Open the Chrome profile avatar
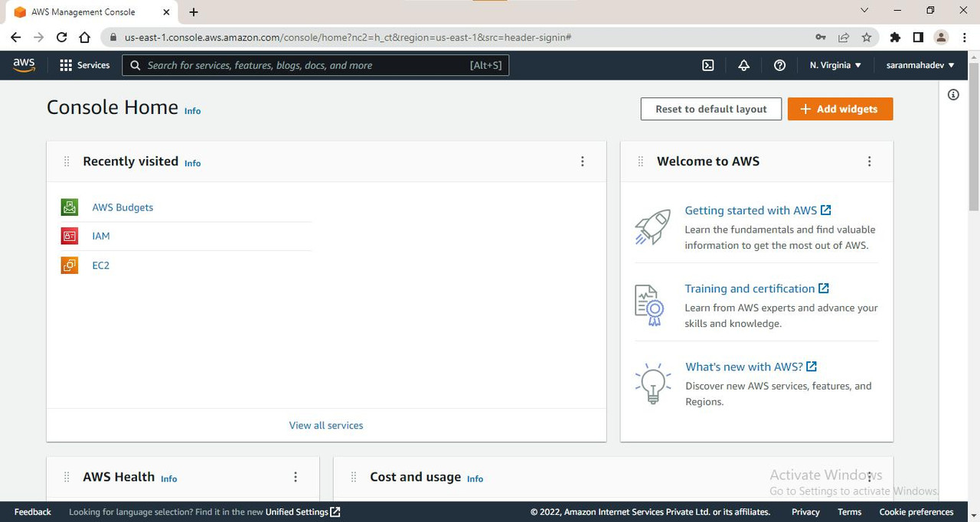The width and height of the screenshot is (980, 522). (942, 37)
